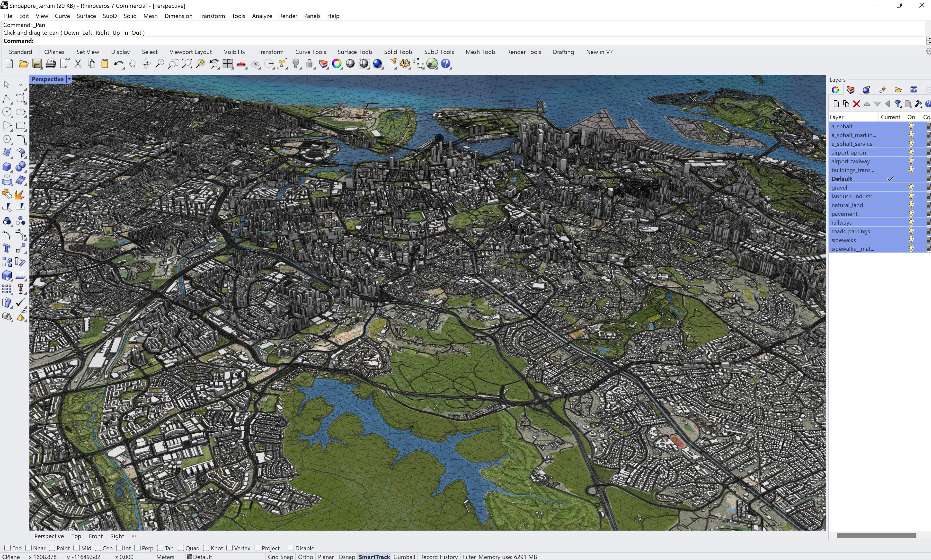This screenshot has width=931, height=560.
Task: Select the Text tool in the sidebar
Action: click(x=7, y=248)
